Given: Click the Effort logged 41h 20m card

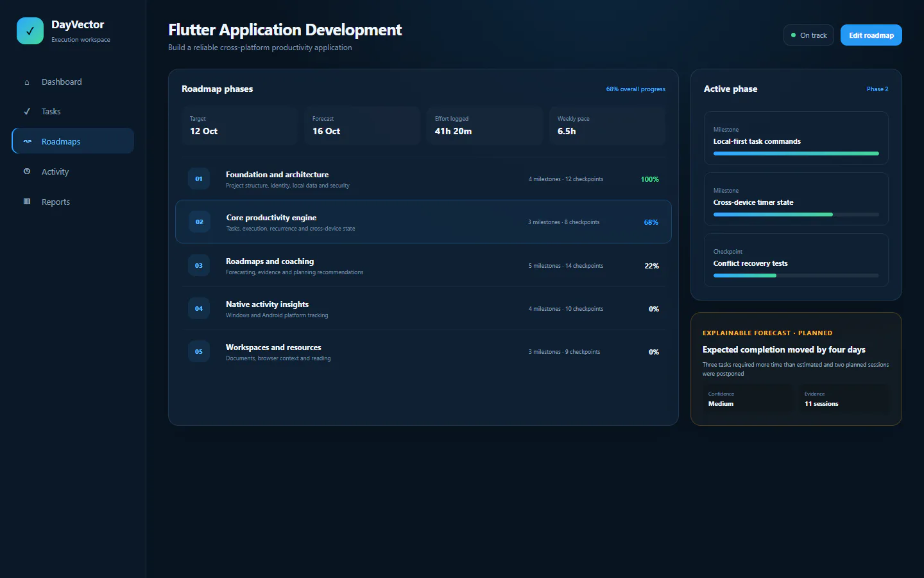Looking at the screenshot, I should [484, 125].
